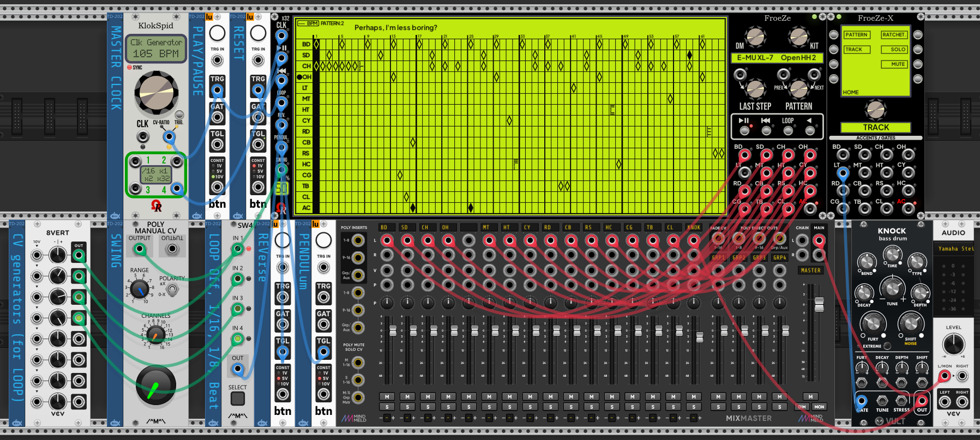Click the AC accent row label in sequencer
Image resolution: width=980 pixels, height=440 pixels.
coord(306,208)
